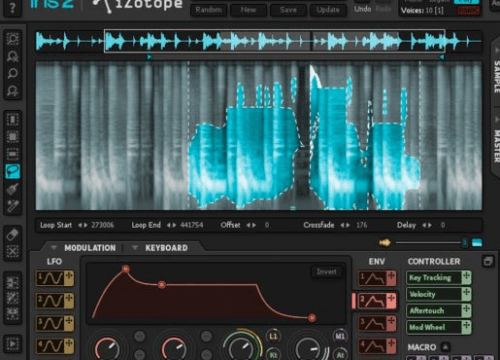Adjust Loop End stepper arrows
This screenshot has width=500, height=360.
(171, 225)
